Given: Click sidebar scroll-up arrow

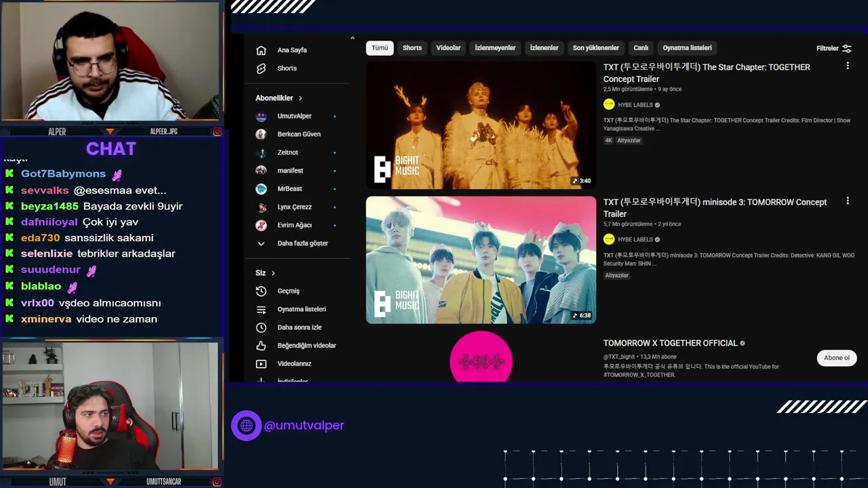Looking at the screenshot, I should pyautogui.click(x=352, y=38).
